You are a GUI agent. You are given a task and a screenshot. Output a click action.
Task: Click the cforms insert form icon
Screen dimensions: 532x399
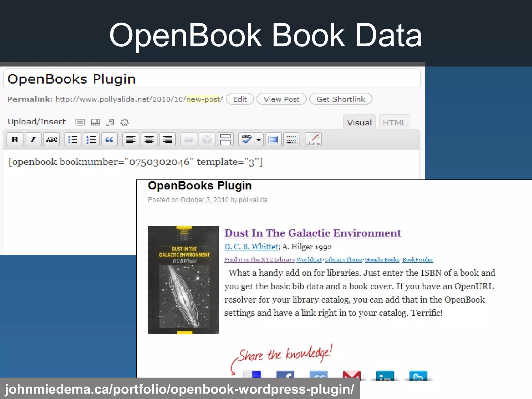tap(313, 139)
